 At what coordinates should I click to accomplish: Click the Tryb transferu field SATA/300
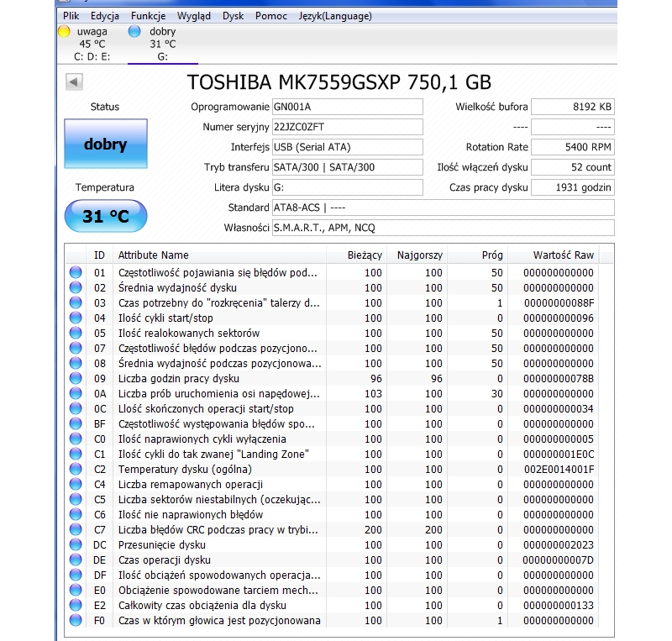(348, 167)
